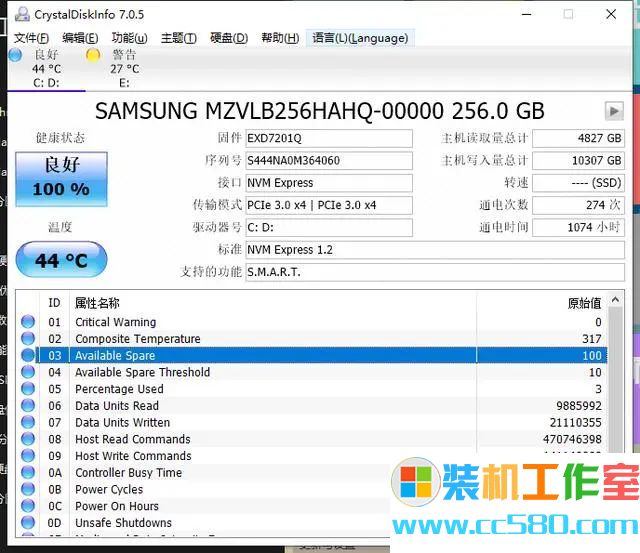Click status circle for Host Write Commands
Viewport: 640px width, 553px height.
click(x=28, y=455)
